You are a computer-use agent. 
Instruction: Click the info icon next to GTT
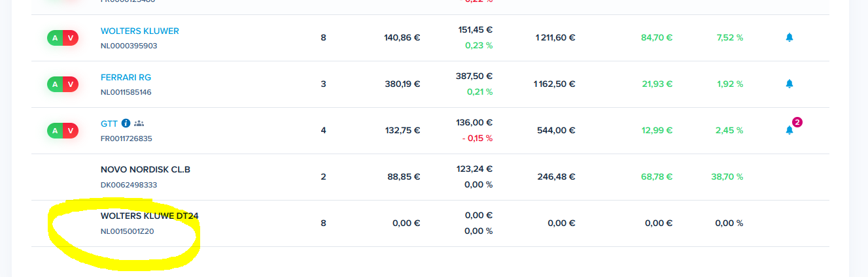pyautogui.click(x=126, y=123)
